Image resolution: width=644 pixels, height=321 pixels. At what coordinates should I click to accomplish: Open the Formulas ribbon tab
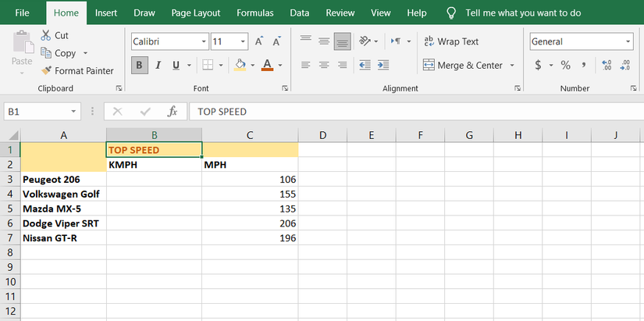click(254, 13)
